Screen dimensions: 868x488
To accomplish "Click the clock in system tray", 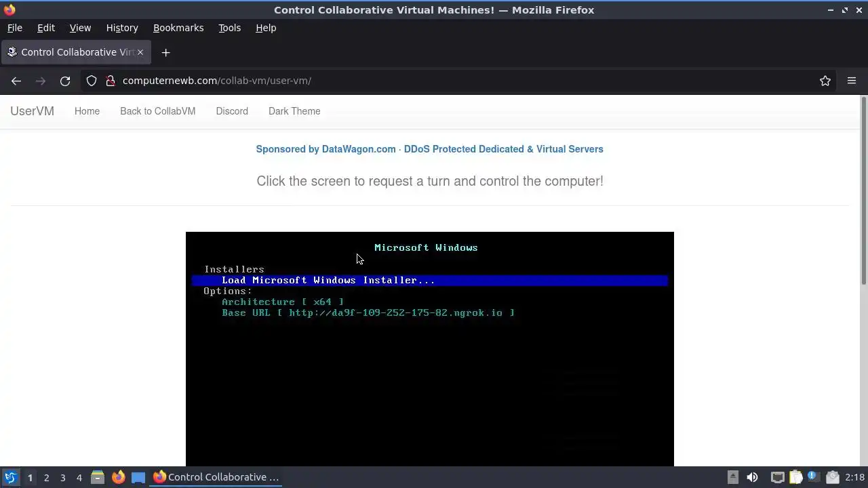I will pos(855,477).
